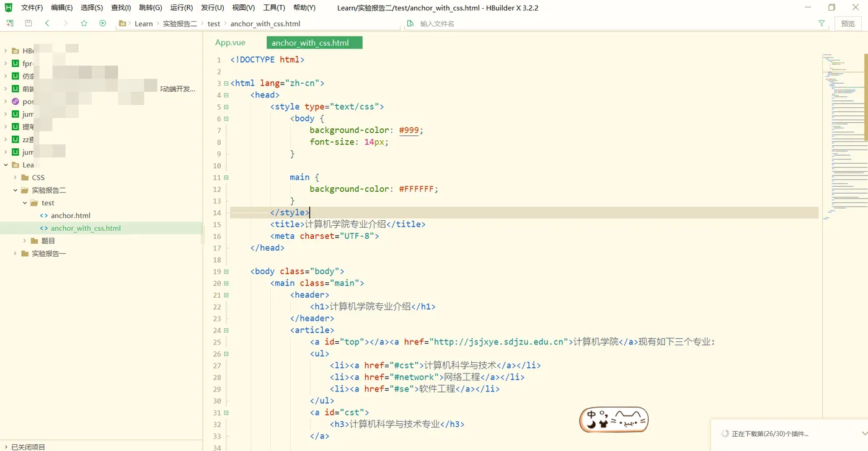Click the loading spinner in download notification

pyautogui.click(x=724, y=434)
